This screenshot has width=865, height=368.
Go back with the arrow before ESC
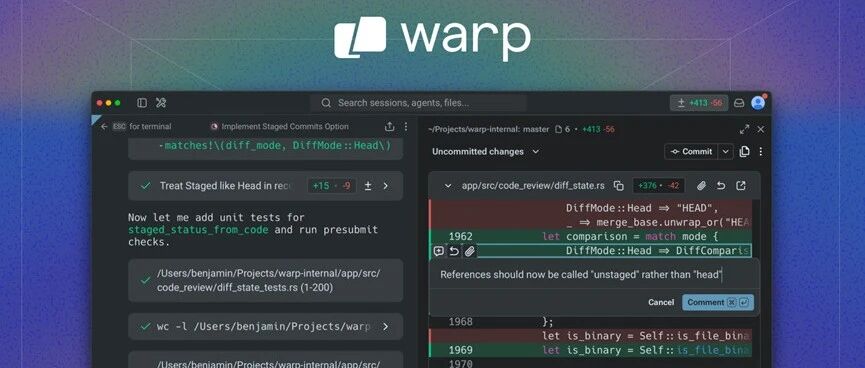coord(104,126)
